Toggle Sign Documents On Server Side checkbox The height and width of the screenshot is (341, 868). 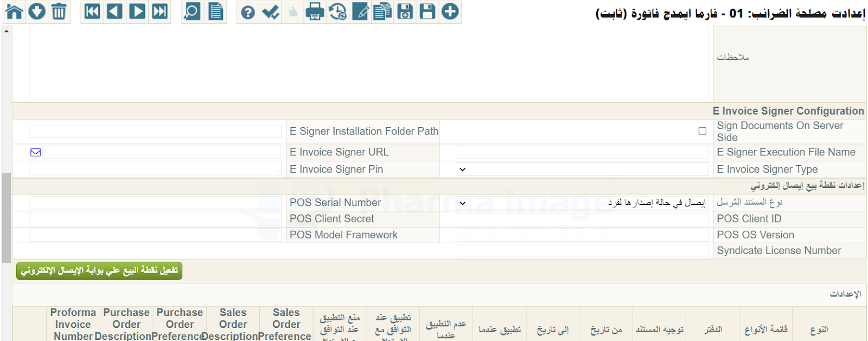(x=703, y=131)
